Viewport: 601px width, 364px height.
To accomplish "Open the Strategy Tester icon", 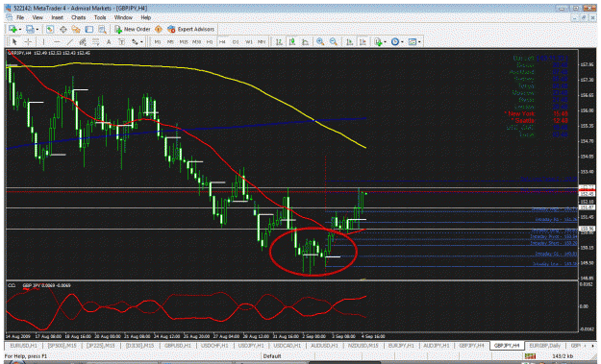I will tap(102, 29).
